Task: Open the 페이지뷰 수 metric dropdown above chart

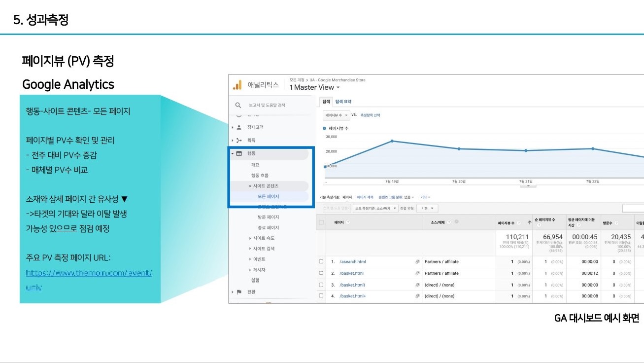Action: [337, 115]
